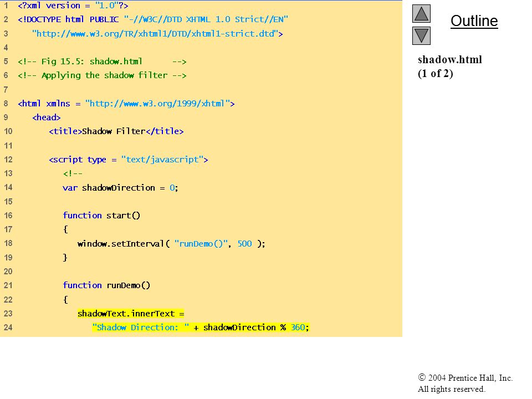Click the 'Fig 15.5: shadow.html' comment line

click(x=102, y=62)
